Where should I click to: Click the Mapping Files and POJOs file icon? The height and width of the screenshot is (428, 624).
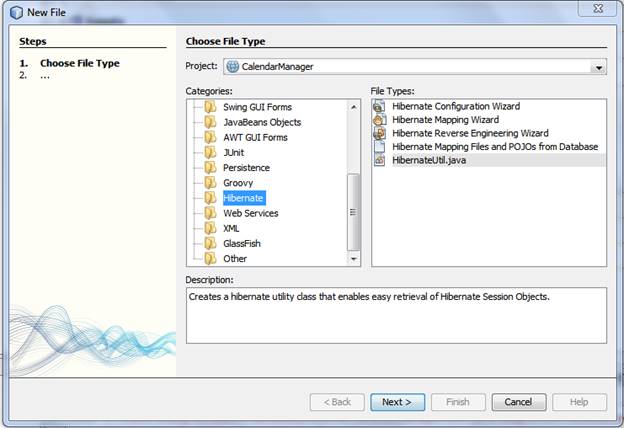pyautogui.click(x=379, y=147)
